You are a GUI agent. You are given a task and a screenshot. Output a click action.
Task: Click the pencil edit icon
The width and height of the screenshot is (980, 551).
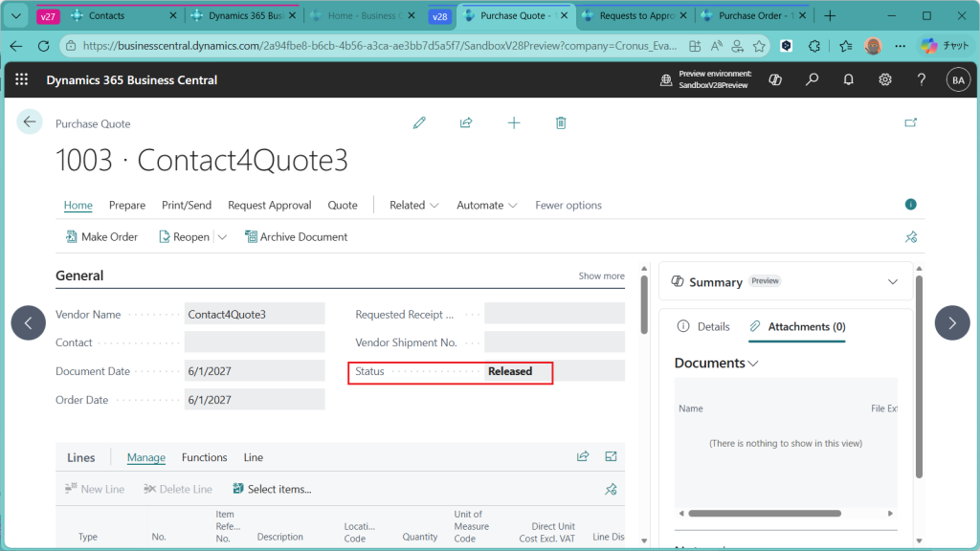[419, 122]
